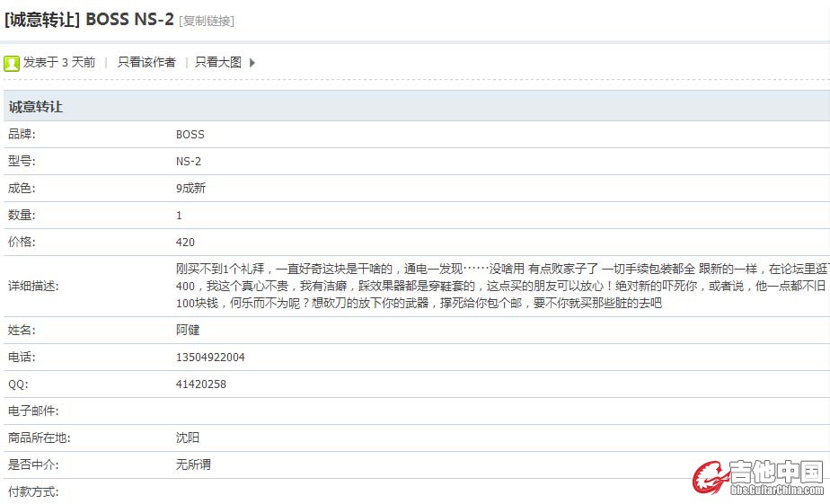This screenshot has width=830, height=504.
Task: Click the 发表于 3 天前 timestamp
Action: point(59,62)
